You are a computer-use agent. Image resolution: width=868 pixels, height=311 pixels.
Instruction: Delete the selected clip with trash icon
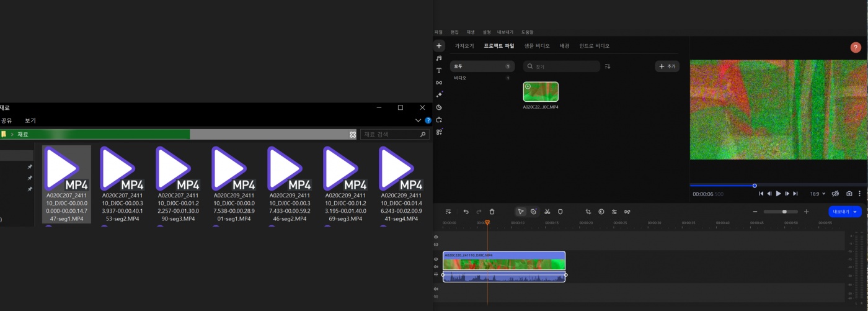pyautogui.click(x=492, y=212)
